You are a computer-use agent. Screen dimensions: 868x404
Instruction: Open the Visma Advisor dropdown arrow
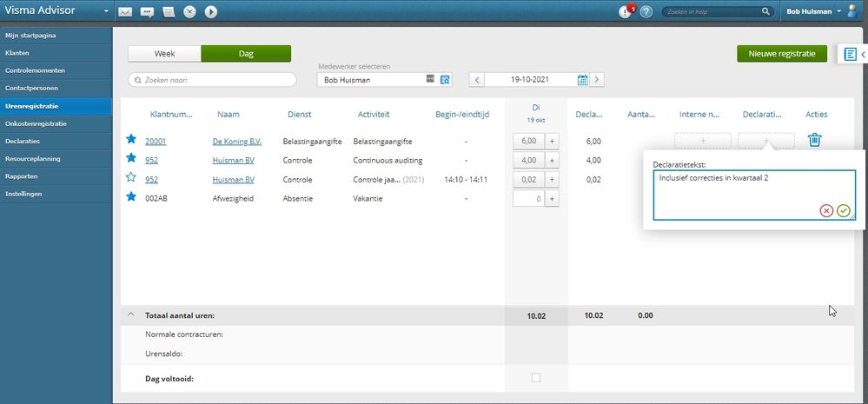pyautogui.click(x=106, y=11)
